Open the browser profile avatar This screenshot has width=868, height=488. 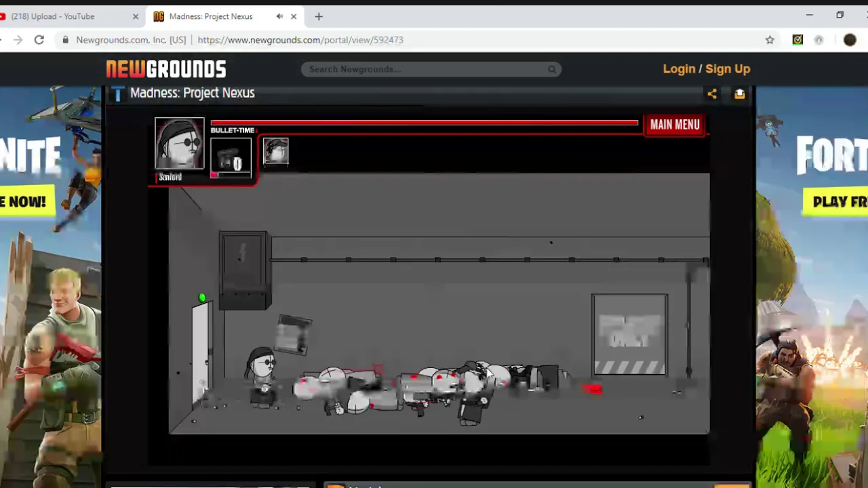pos(850,40)
